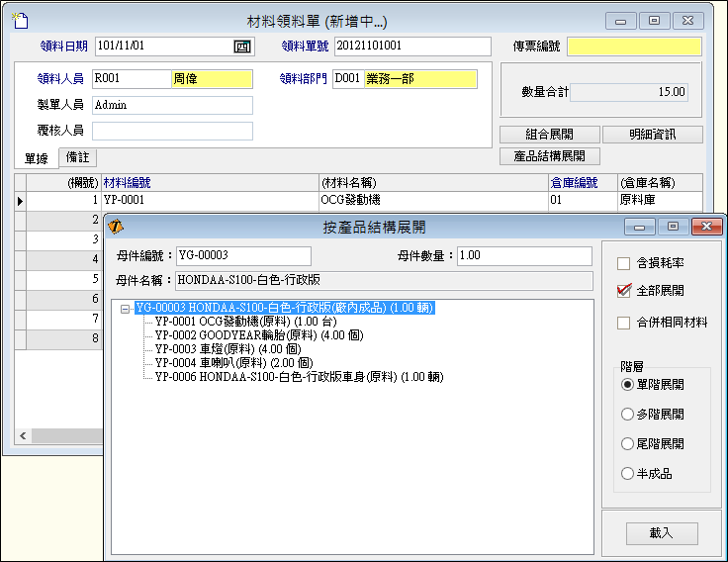
Task: Open the 單據 tab
Action: pos(37,158)
